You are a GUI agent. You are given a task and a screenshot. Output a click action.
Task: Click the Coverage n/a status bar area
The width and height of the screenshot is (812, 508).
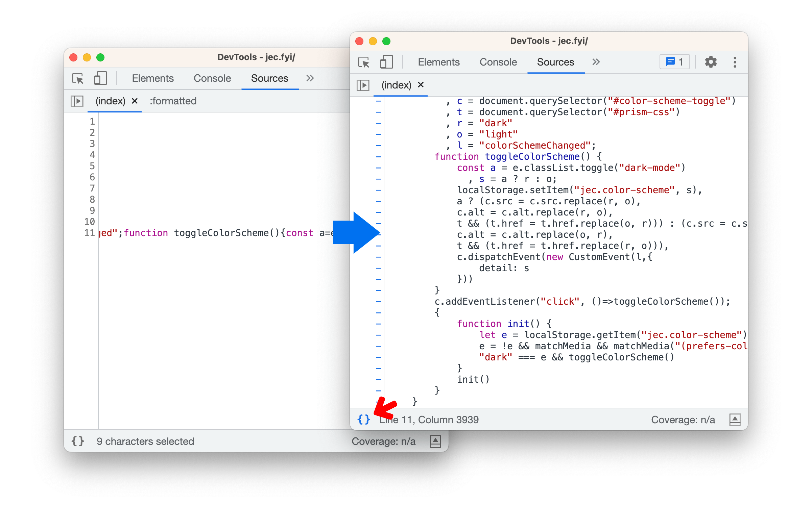688,418
